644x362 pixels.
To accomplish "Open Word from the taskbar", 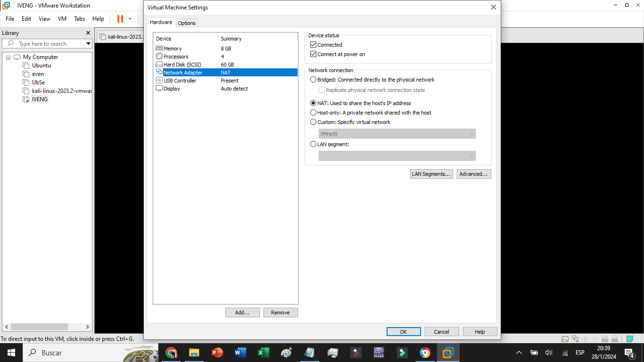I will [240, 353].
